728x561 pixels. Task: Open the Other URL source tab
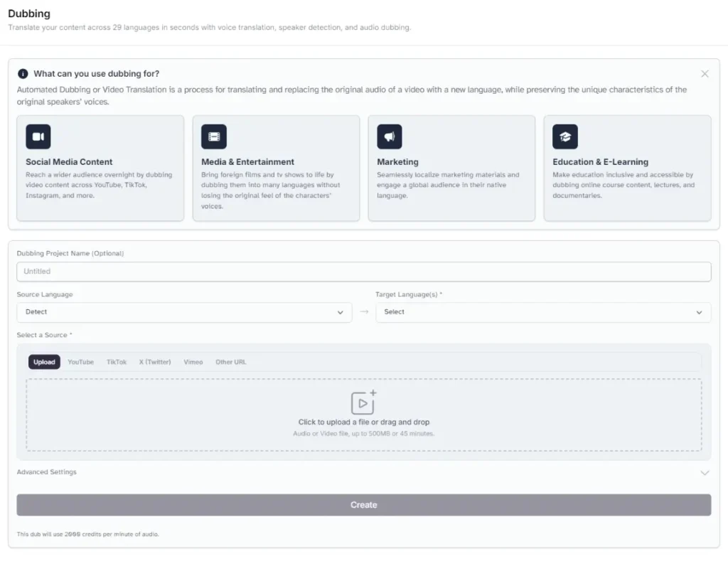point(231,362)
